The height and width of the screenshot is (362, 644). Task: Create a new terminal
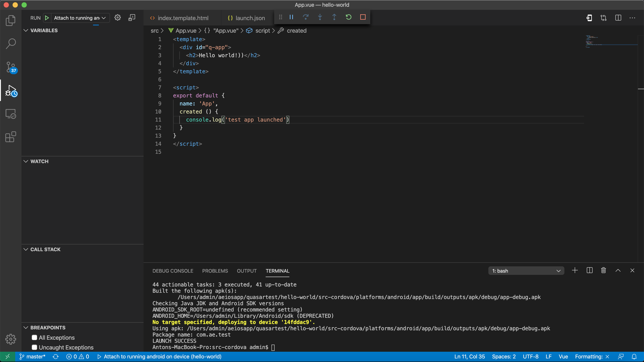click(x=575, y=270)
